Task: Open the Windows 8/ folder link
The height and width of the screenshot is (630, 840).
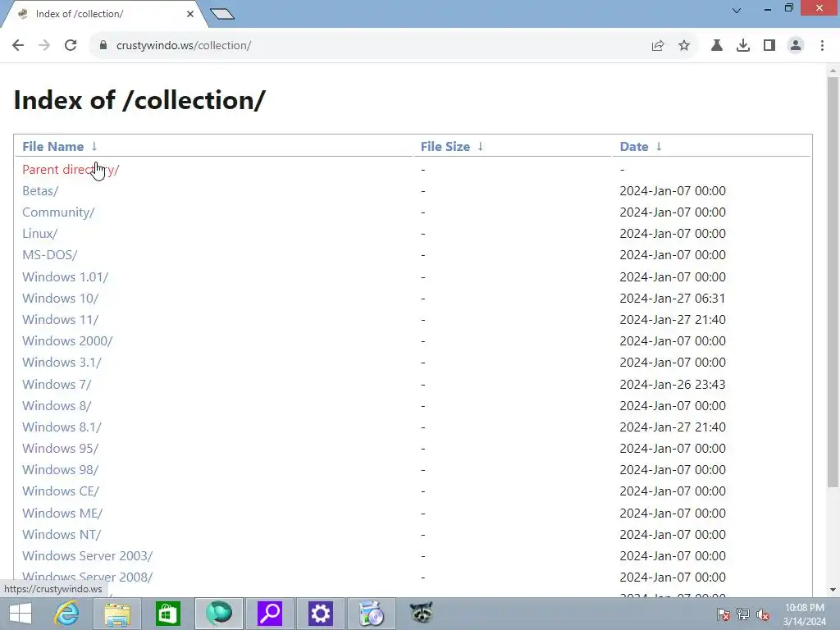Action: pyautogui.click(x=57, y=406)
